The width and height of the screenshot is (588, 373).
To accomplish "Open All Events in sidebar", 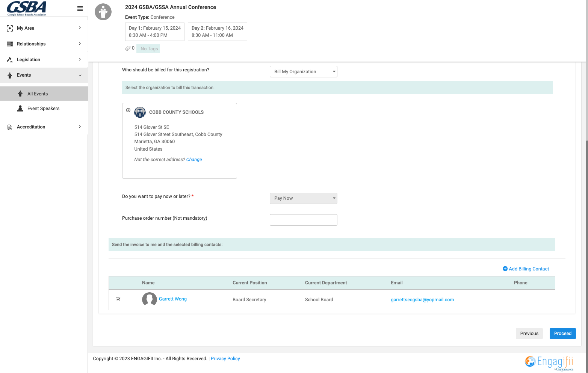I will click(x=44, y=94).
